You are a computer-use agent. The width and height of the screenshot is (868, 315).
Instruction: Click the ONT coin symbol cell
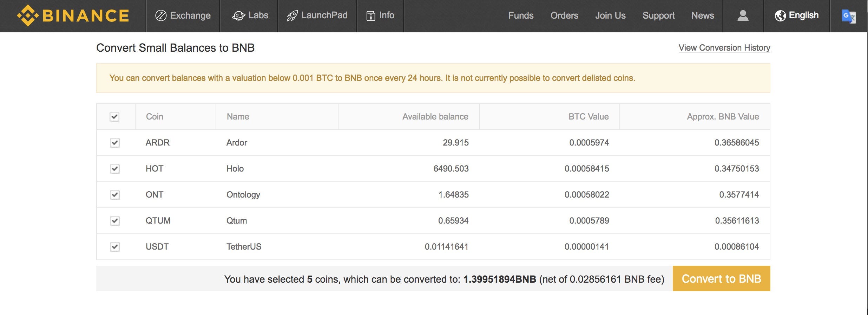pyautogui.click(x=154, y=195)
